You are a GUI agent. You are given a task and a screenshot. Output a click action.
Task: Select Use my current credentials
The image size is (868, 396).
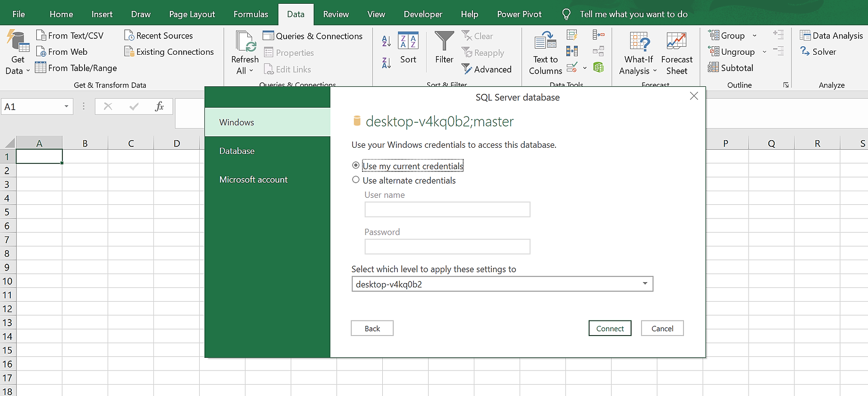[x=408, y=166]
